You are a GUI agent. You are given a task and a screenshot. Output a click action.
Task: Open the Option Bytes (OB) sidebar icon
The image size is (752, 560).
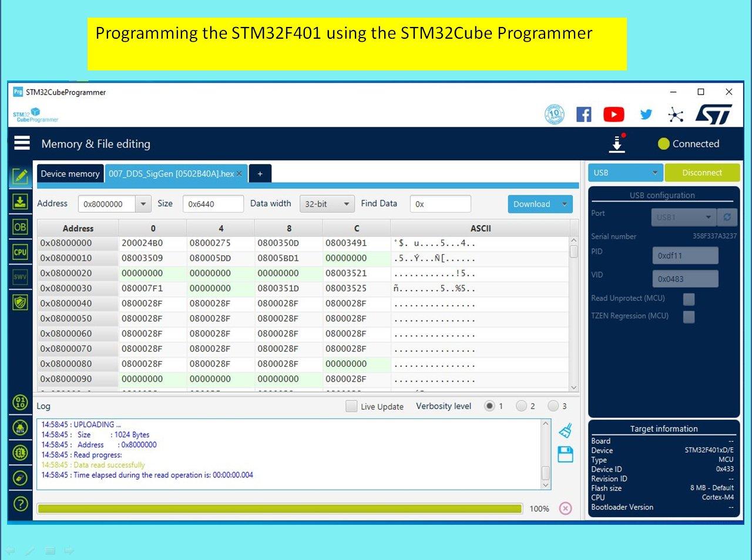[20, 227]
